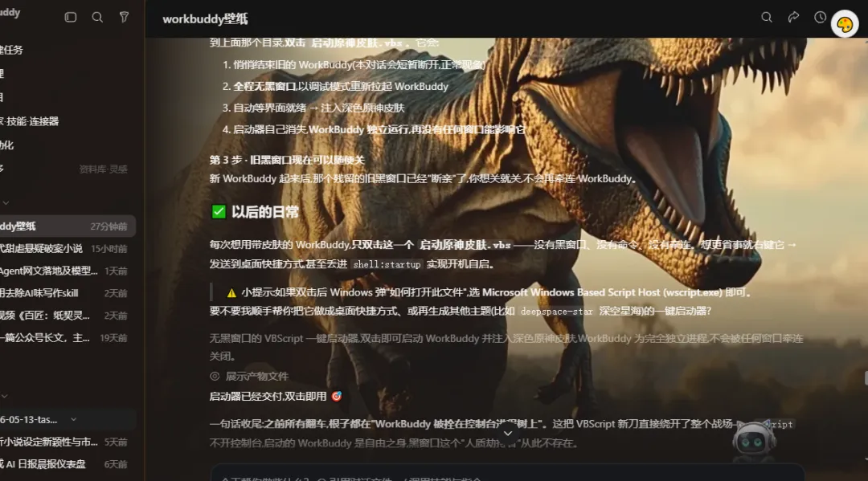868x481 pixels.
Task: Collapse the lower sidebar section chevron
Action: coord(5,396)
